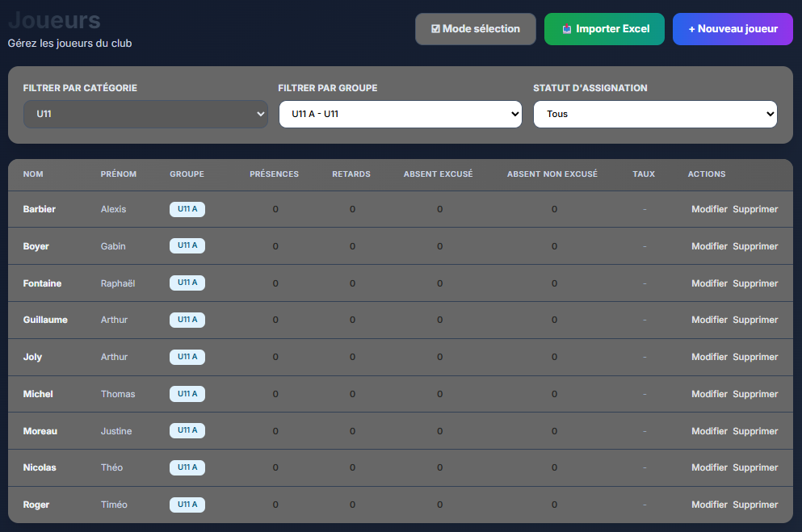This screenshot has width=802, height=532.
Task: Click the NOM column header
Action: point(32,174)
